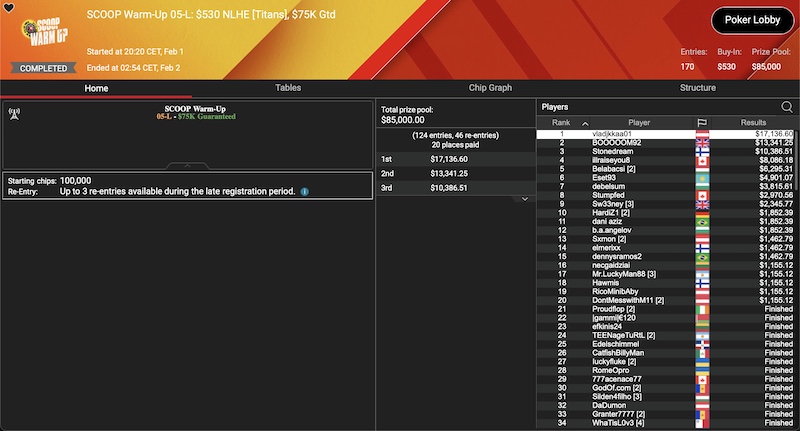Go to the Structure tab
Viewport: 800px width, 431px height.
[x=697, y=88]
